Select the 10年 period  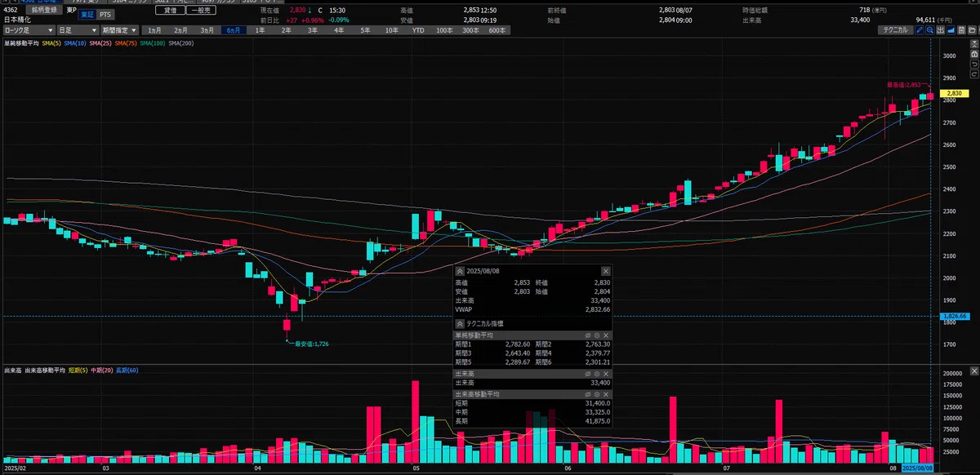(x=391, y=30)
